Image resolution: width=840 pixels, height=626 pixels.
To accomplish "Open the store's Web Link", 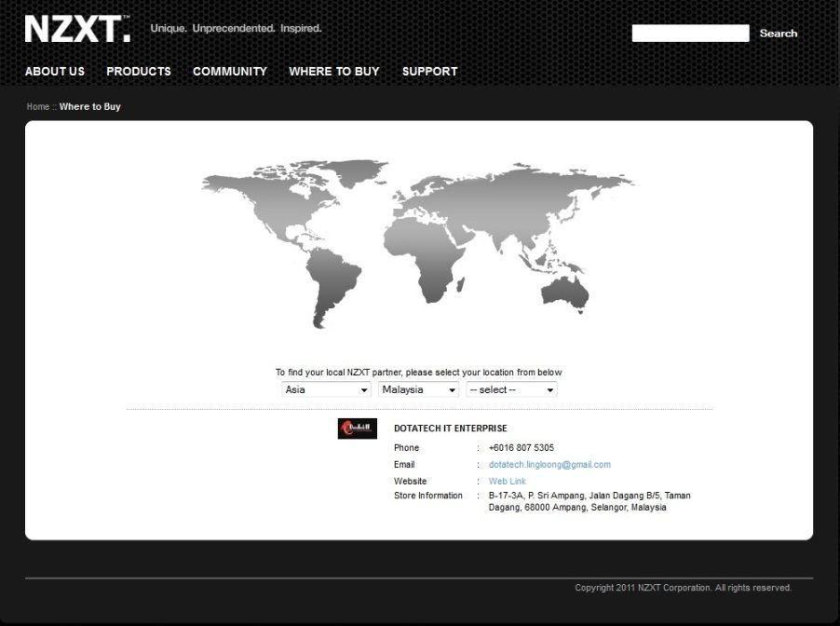I will [508, 482].
